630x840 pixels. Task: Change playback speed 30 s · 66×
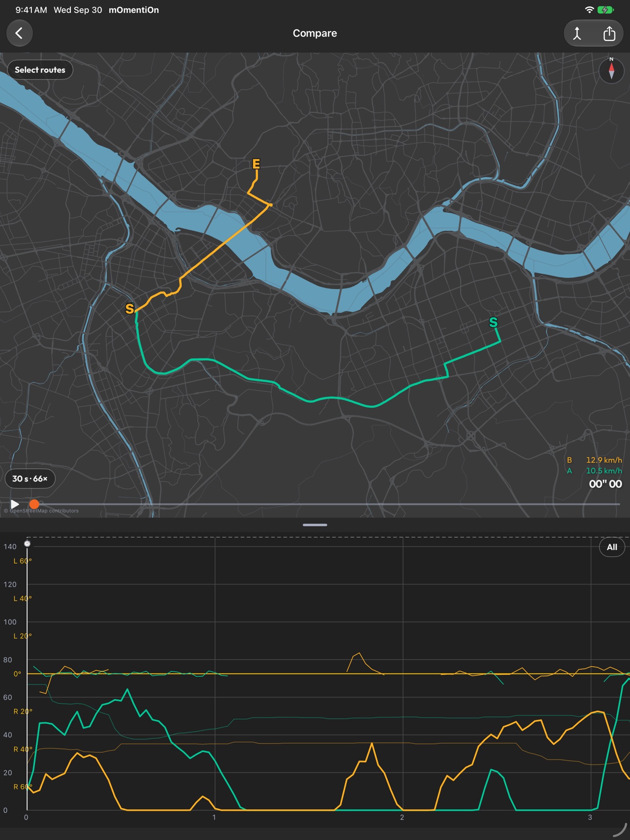tap(30, 479)
